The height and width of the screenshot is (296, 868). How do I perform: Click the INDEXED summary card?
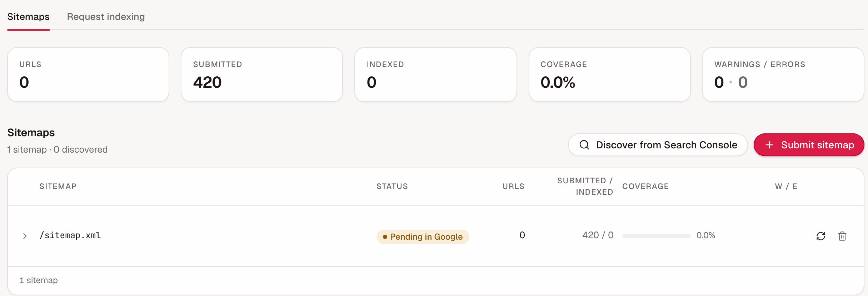(436, 75)
